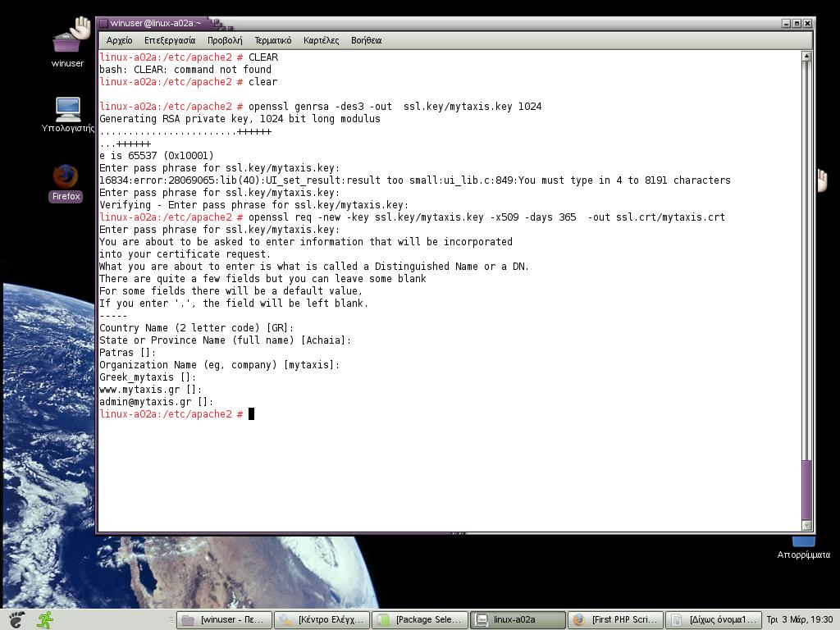840x630 pixels.
Task: Select the linux-a02a terminal taskbar button
Action: [x=518, y=620]
